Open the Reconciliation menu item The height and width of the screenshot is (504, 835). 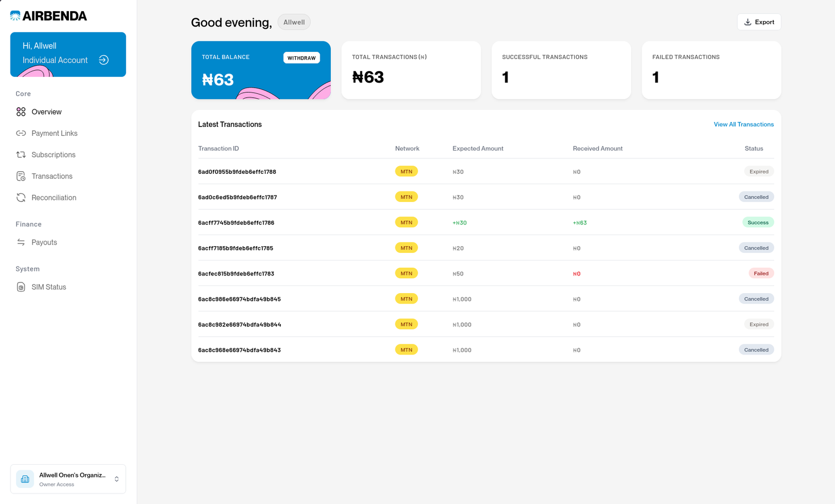point(54,198)
